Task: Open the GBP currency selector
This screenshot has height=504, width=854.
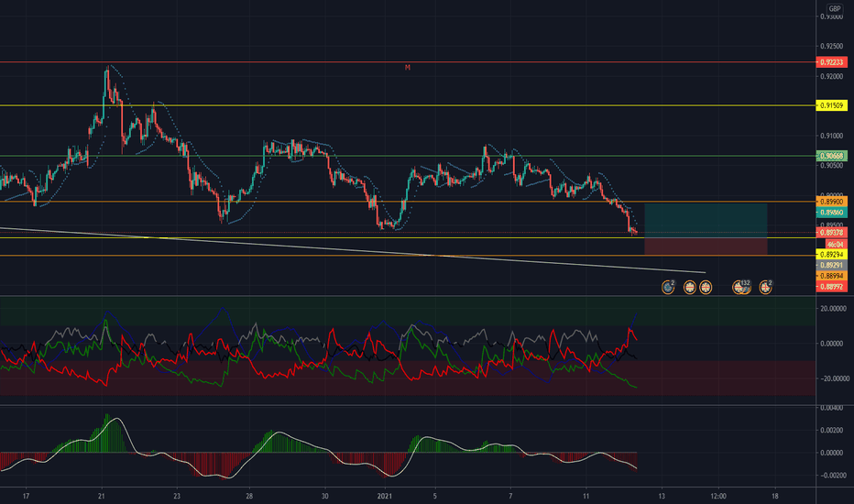Action: (835, 8)
